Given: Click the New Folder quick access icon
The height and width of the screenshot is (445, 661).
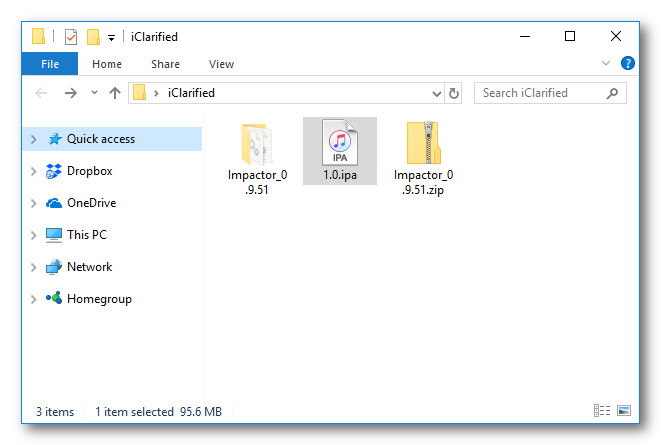Looking at the screenshot, I should (x=93, y=37).
